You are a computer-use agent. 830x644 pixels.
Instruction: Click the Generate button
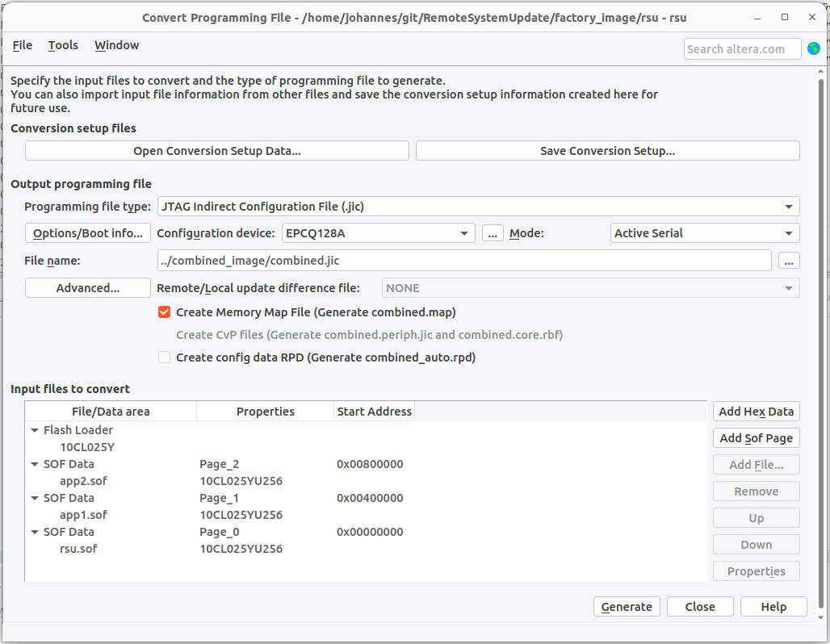(x=627, y=606)
